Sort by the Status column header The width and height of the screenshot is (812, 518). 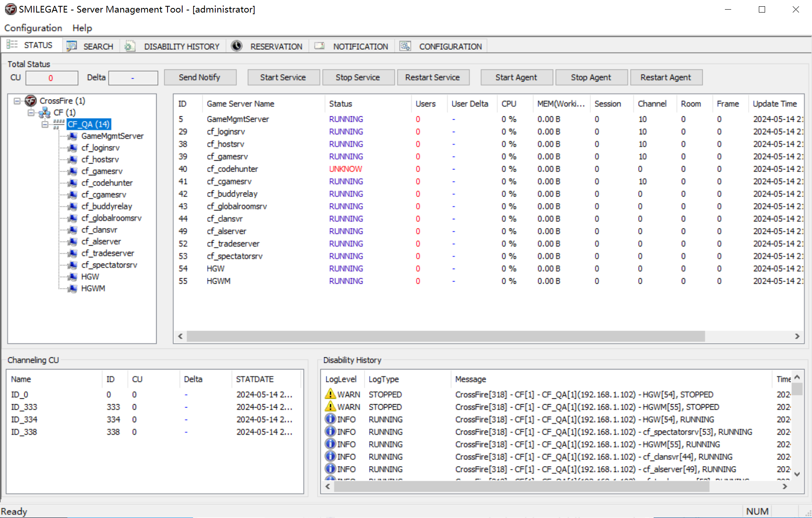tap(368, 104)
